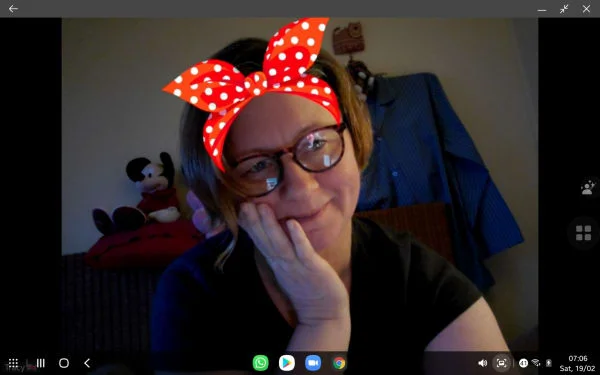The height and width of the screenshot is (375, 600).
Task: Go back using the top-left arrow
Action: point(13,8)
